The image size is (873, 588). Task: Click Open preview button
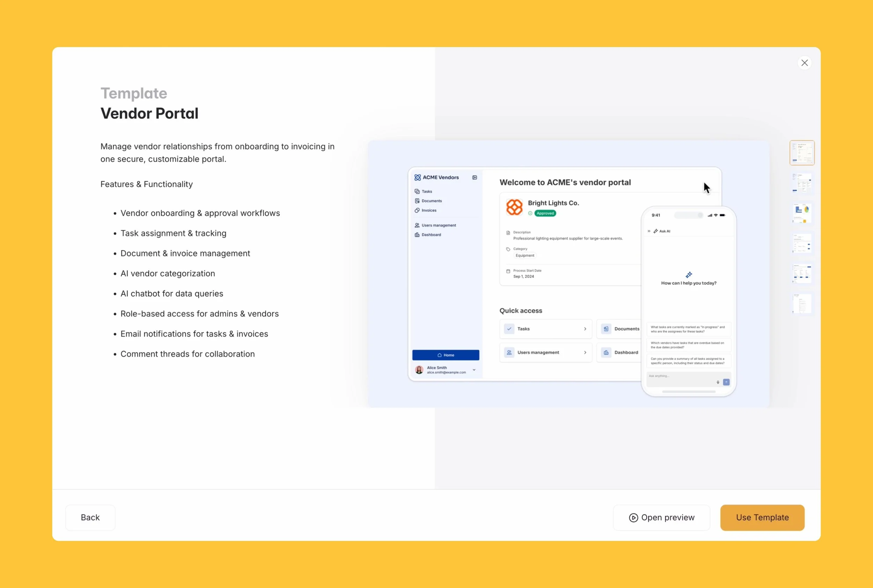[x=661, y=517]
